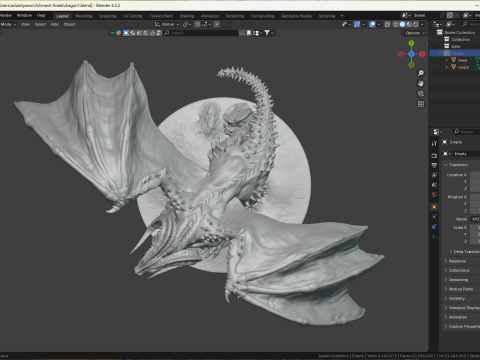Open the tool Options dropdown
Screen dimensions: 480x360
[x=415, y=33]
